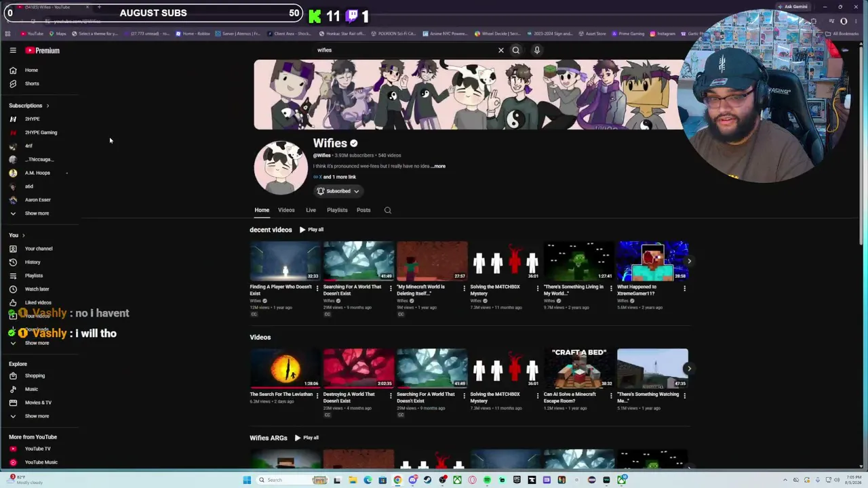Open Finding A Player Who Doesn't Exist thumbnail

pyautogui.click(x=285, y=261)
